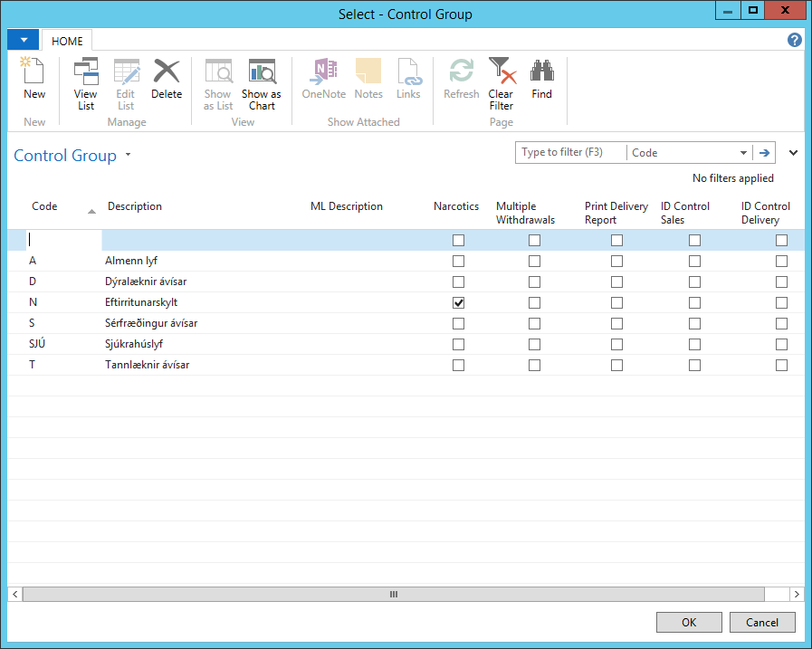Expand the Control Group title dropdown arrow
This screenshot has width=812, height=649.
pos(128,156)
